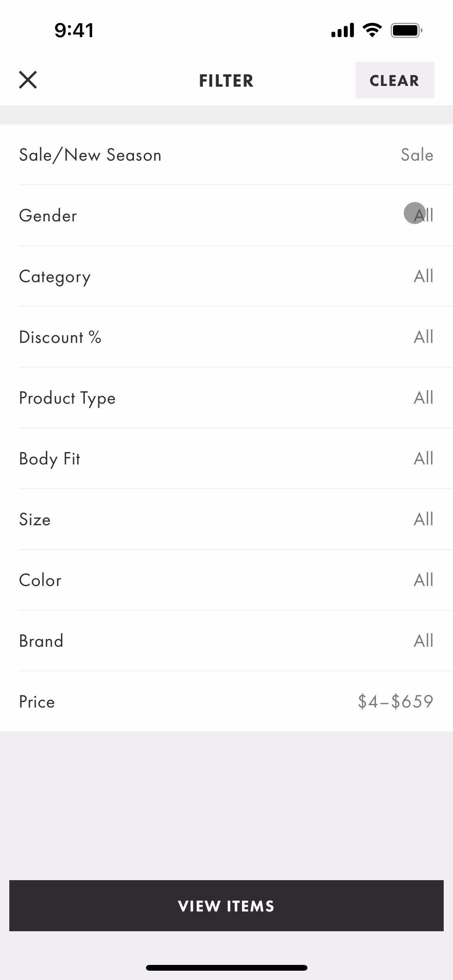Tap the Sale value label
The image size is (453, 980).
pos(417,155)
